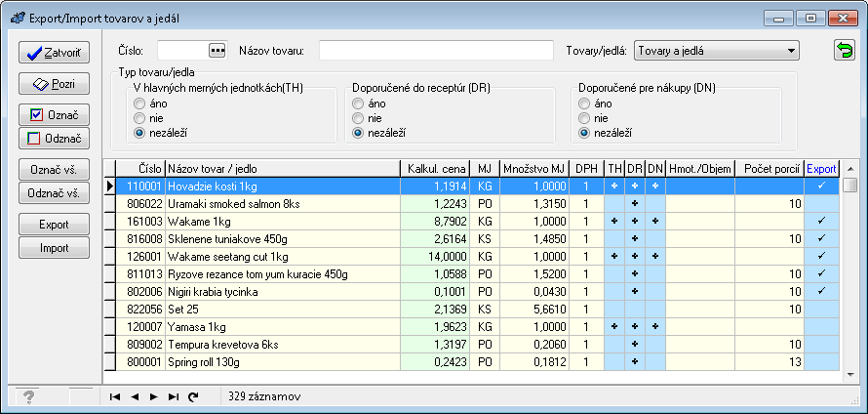Click the Množstvo MJ column header
The image size is (868, 414).
tap(534, 169)
